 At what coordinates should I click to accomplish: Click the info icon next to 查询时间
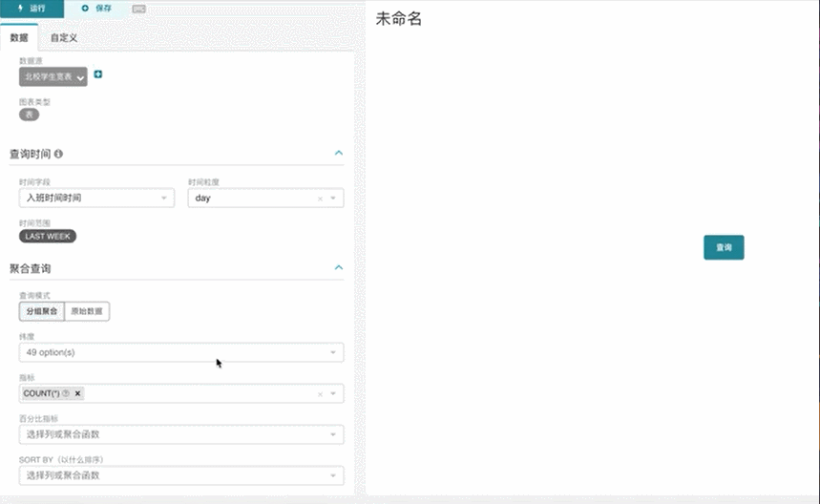(x=58, y=154)
